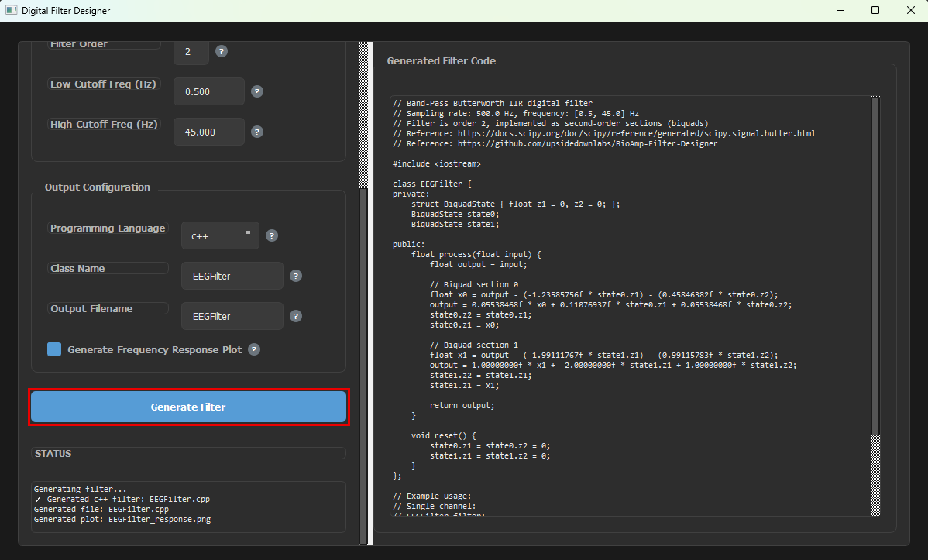Click 'float x0 = output' code line

604,295
